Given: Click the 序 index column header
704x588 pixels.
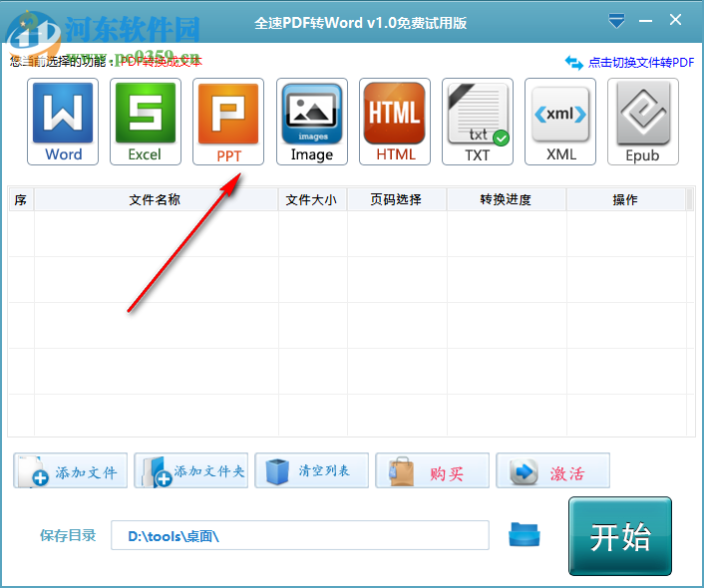Looking at the screenshot, I should pyautogui.click(x=21, y=199).
